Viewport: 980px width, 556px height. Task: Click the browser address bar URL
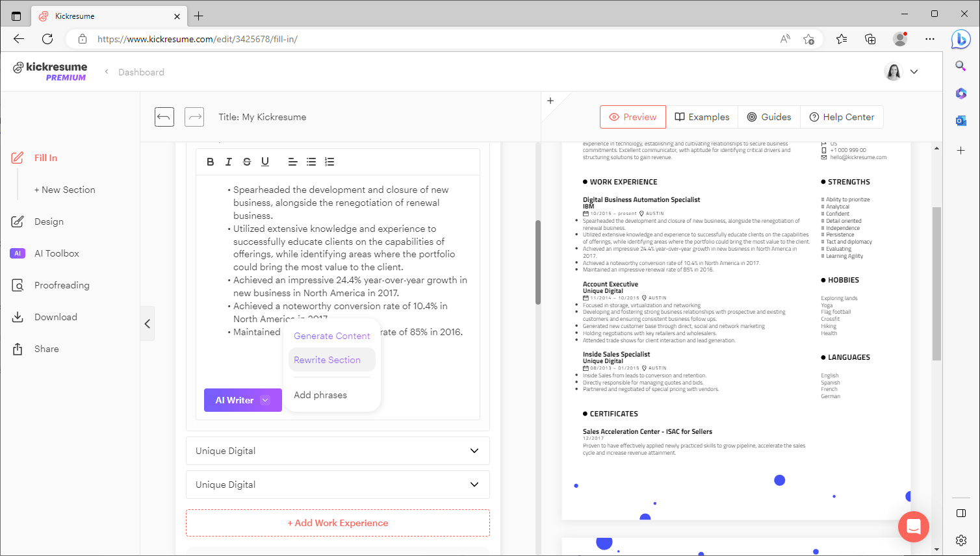pos(198,39)
